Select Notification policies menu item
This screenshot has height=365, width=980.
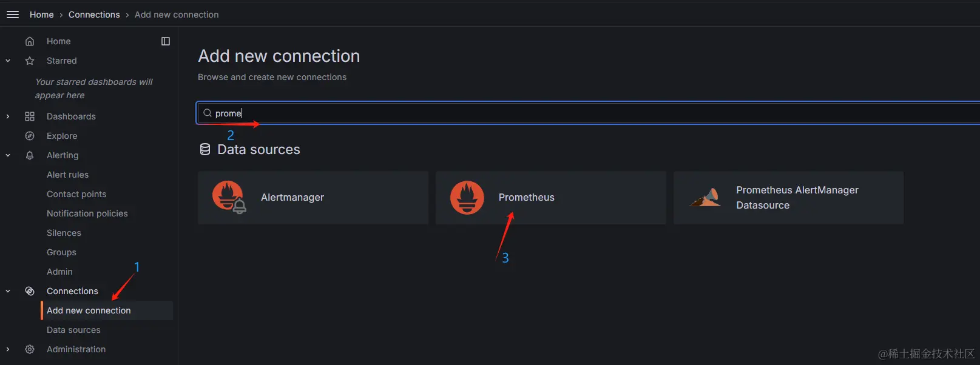pos(87,213)
